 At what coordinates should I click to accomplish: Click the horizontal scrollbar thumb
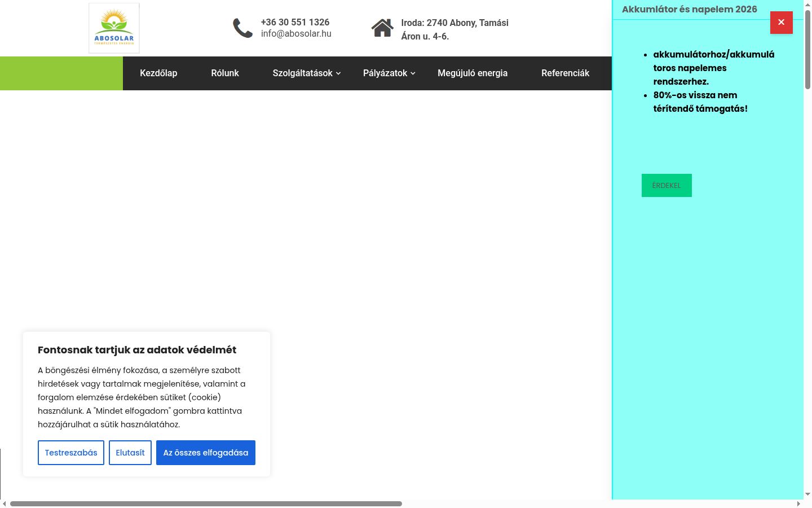coord(206,503)
